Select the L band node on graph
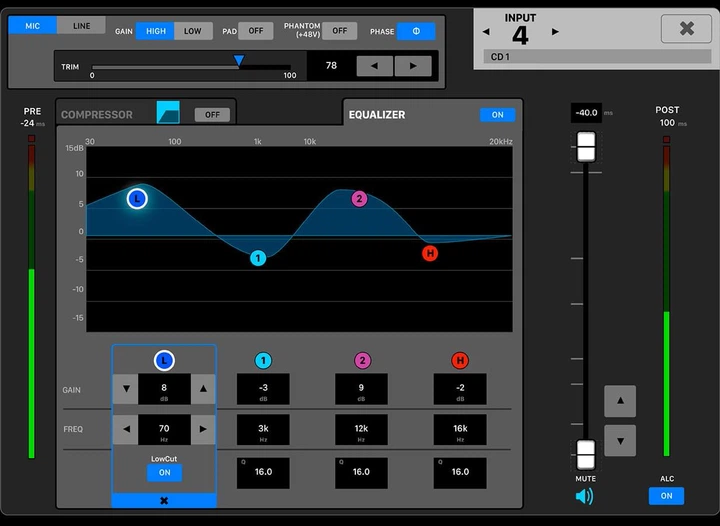Image resolution: width=720 pixels, height=526 pixels. tap(137, 199)
